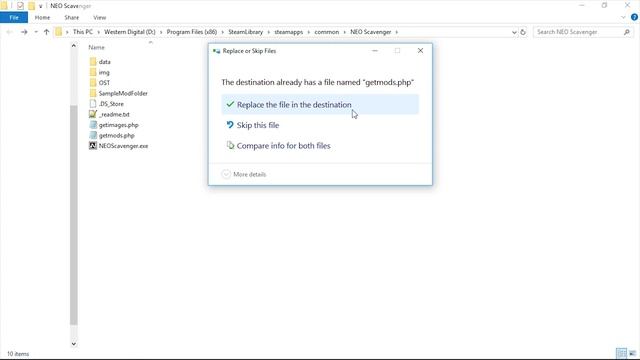The image size is (640, 360).
Task: Open the Share ribbon tab
Action: click(71, 18)
